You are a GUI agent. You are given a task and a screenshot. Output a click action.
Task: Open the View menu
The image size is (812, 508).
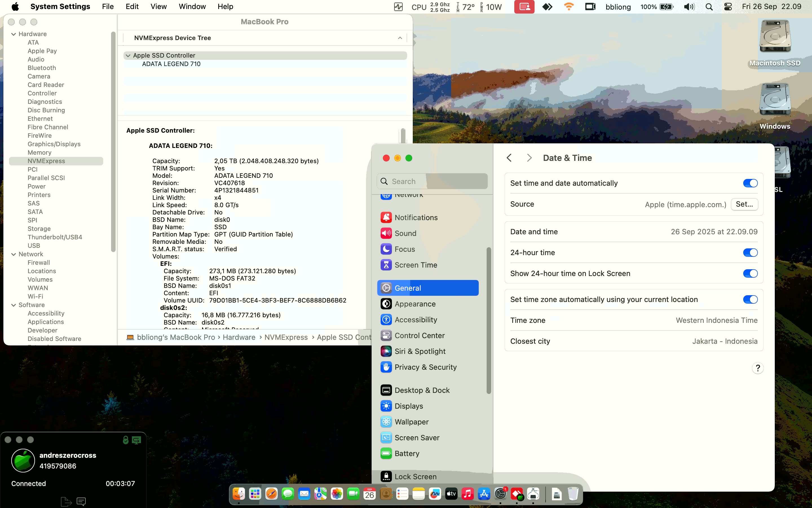[158, 7]
